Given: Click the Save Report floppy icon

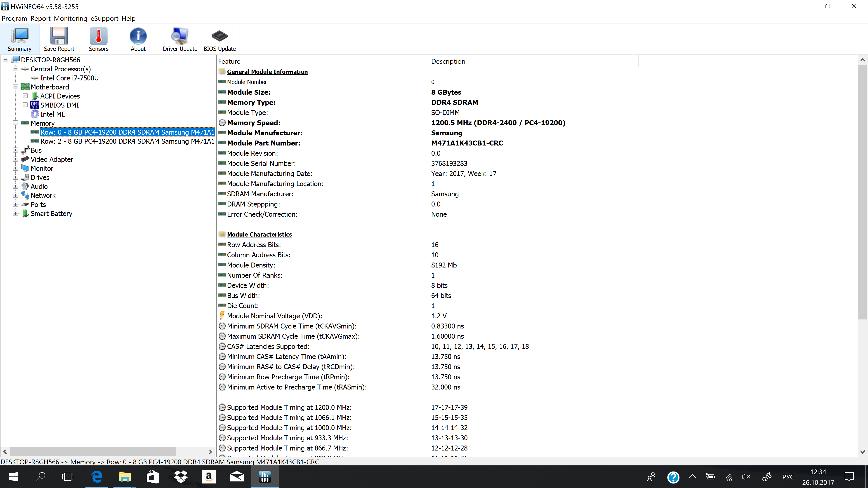Looking at the screenshot, I should click(x=59, y=39).
